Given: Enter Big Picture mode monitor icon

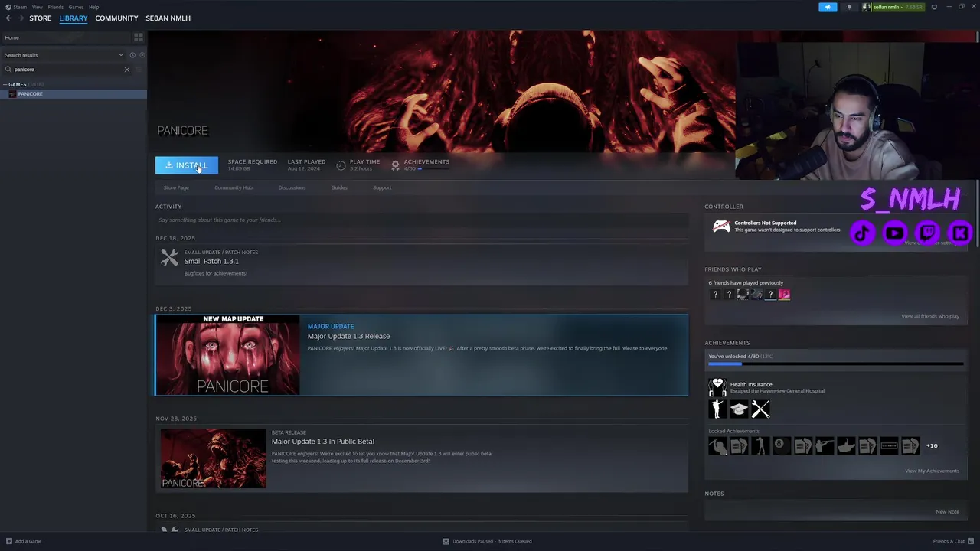Looking at the screenshot, I should tap(934, 7).
